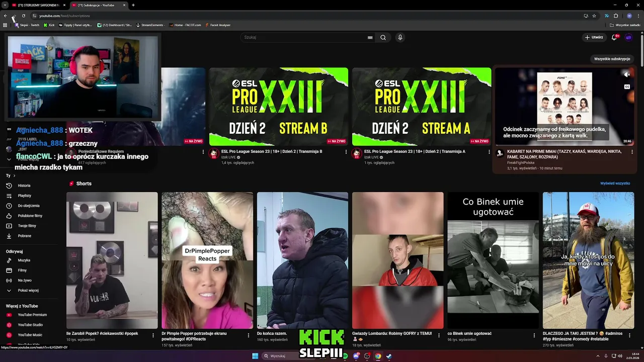Viewport: 644px width, 362px height.
Task: Toggle captions on FreakFight video preview
Action: [627, 86]
